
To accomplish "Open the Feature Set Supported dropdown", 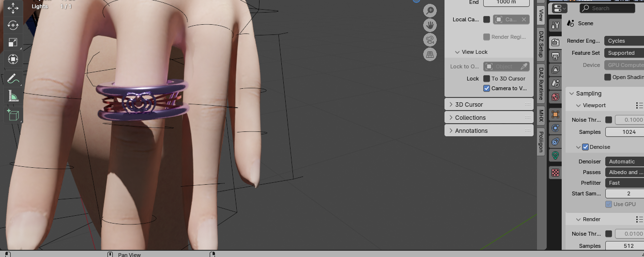I will [x=624, y=53].
